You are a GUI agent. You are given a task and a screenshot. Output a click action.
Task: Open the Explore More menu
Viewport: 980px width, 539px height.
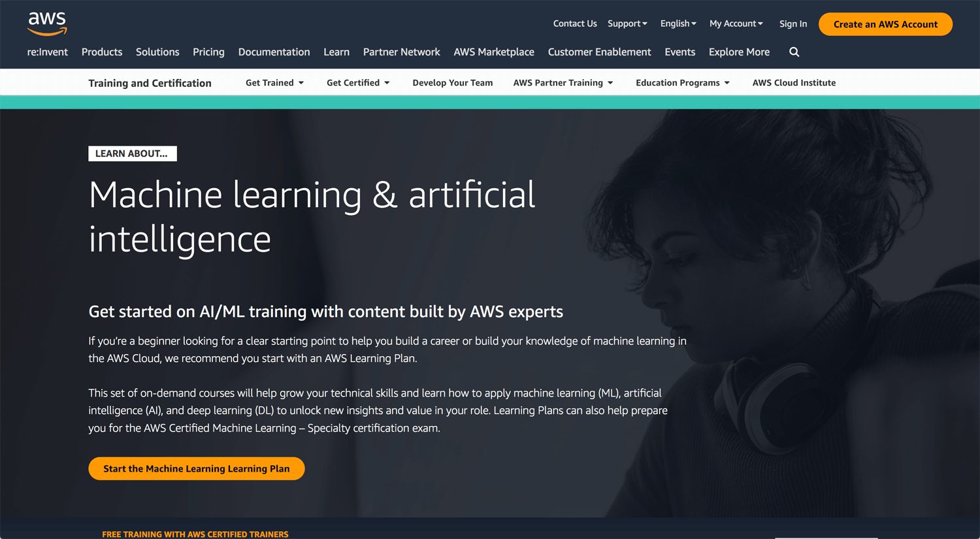coord(739,52)
